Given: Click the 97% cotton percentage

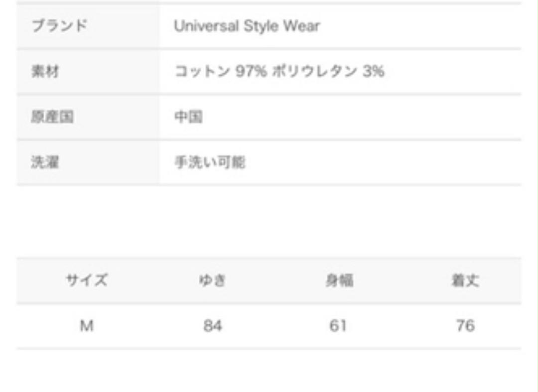Looking at the screenshot, I should [x=251, y=71].
